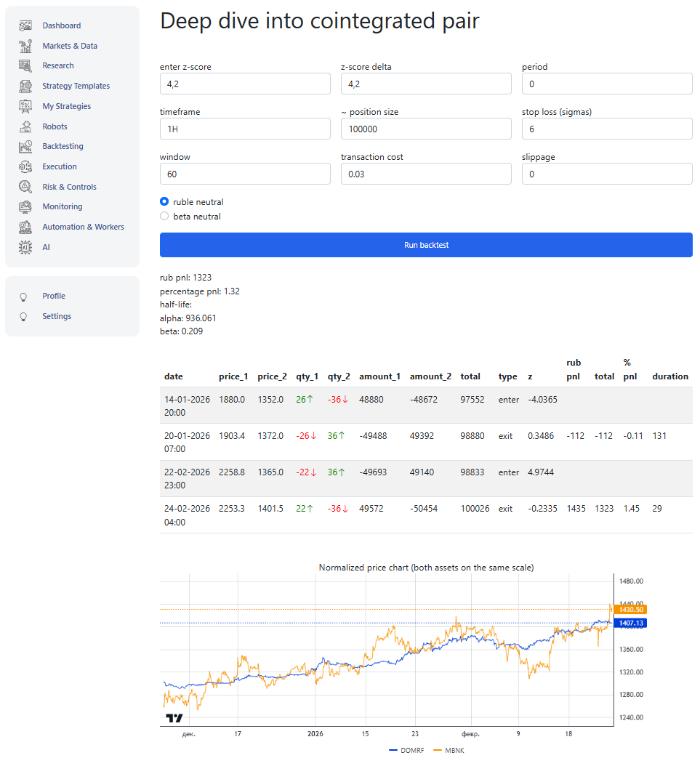
Task: Open the Settings link
Action: (x=57, y=316)
